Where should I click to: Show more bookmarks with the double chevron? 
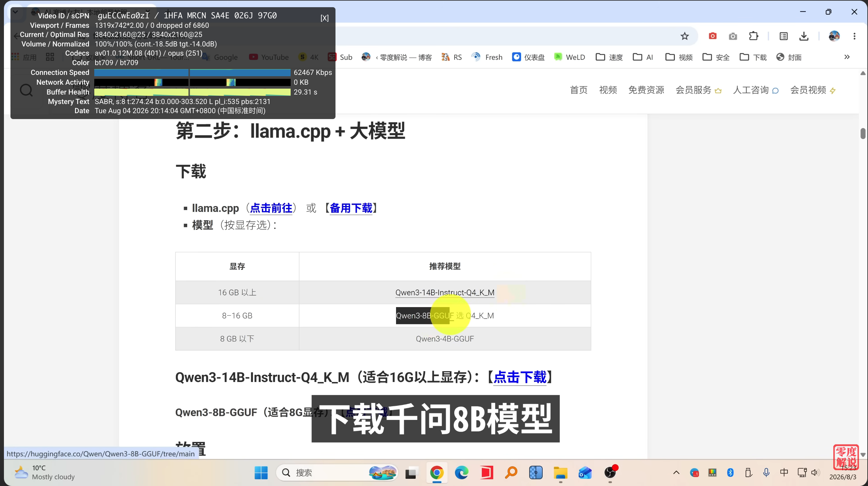847,57
